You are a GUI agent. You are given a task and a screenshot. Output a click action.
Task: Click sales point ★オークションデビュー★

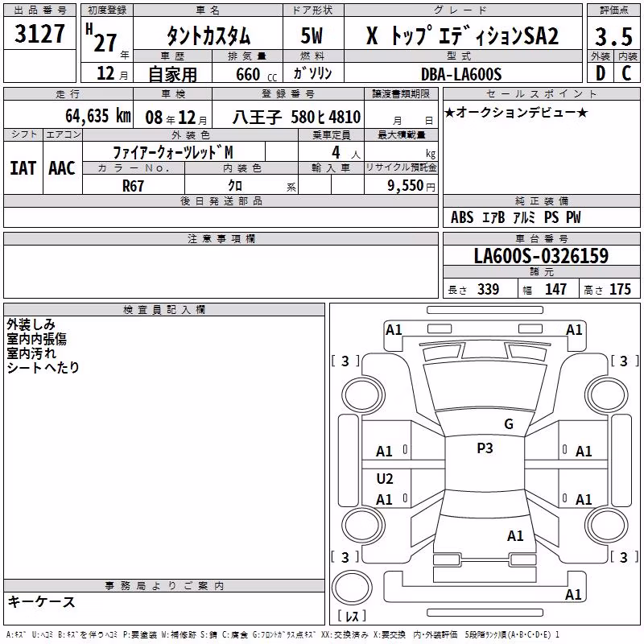[x=516, y=112]
